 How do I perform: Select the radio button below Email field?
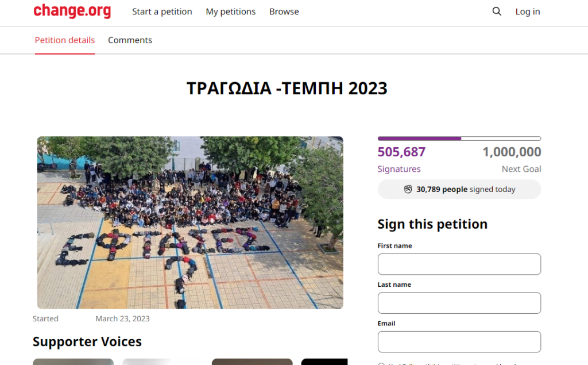coord(381,364)
